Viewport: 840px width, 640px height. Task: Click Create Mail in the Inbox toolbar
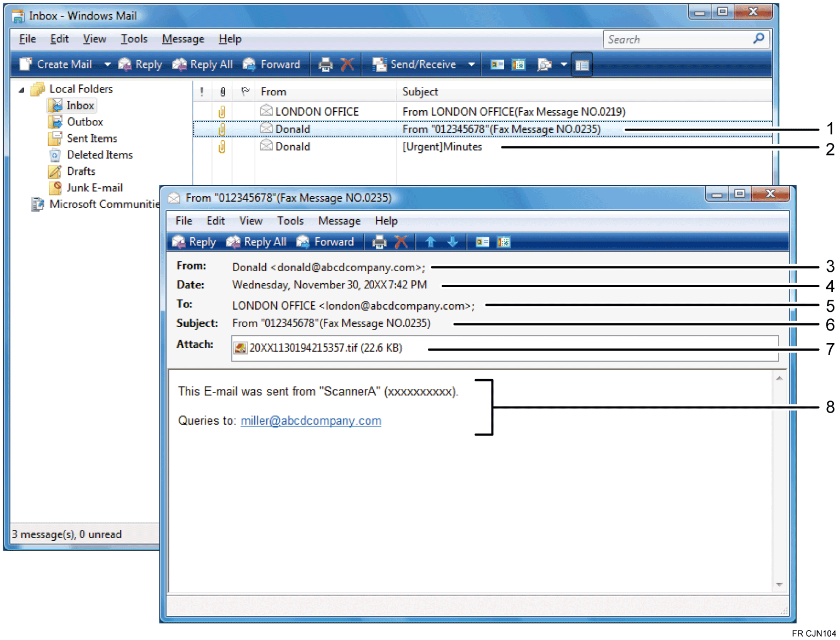56,65
